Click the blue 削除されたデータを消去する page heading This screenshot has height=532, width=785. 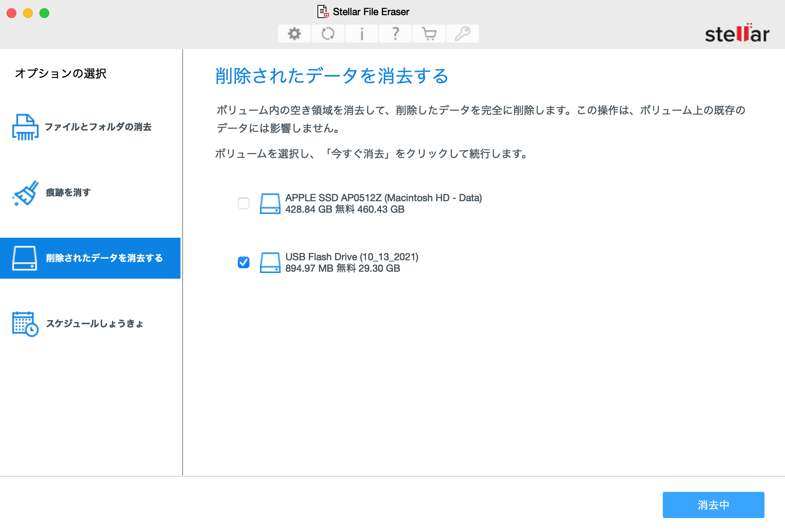[x=332, y=76]
